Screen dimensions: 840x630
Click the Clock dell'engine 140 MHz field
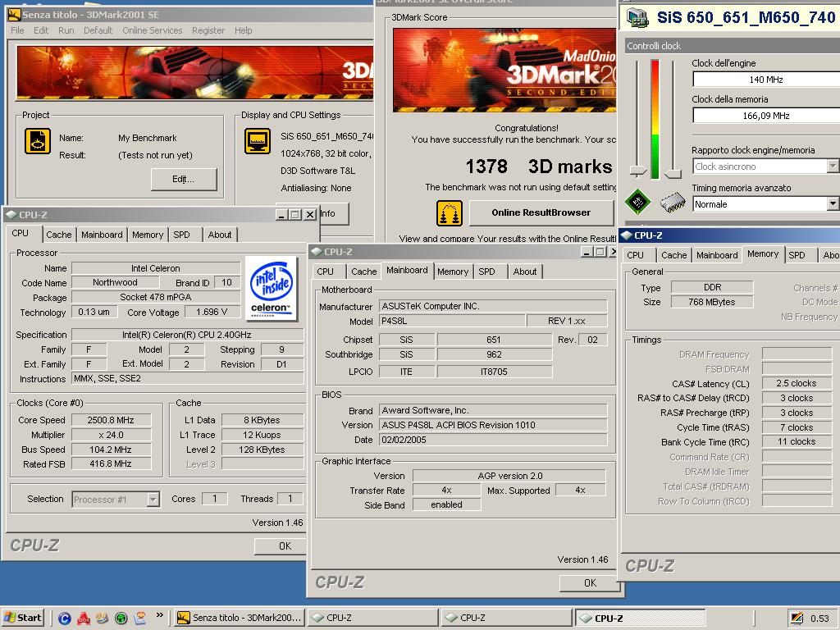coord(766,80)
